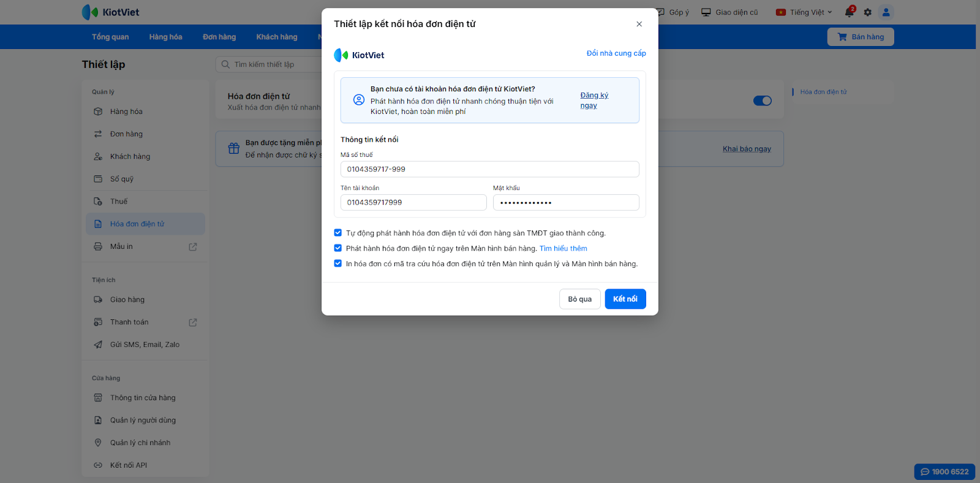This screenshot has width=980, height=483.
Task: Click the Hàng hóa box icon in sidebar
Action: [x=98, y=112]
